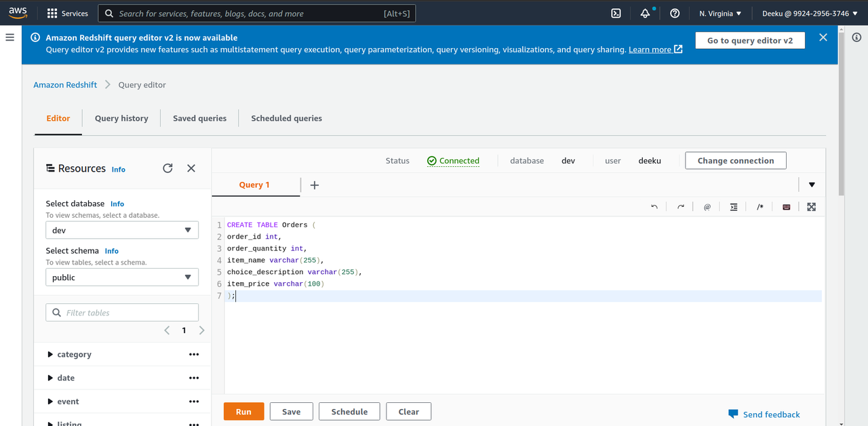Screen dimensions: 868x426
Task: Click the page vertical scrollbar
Action: point(842,114)
